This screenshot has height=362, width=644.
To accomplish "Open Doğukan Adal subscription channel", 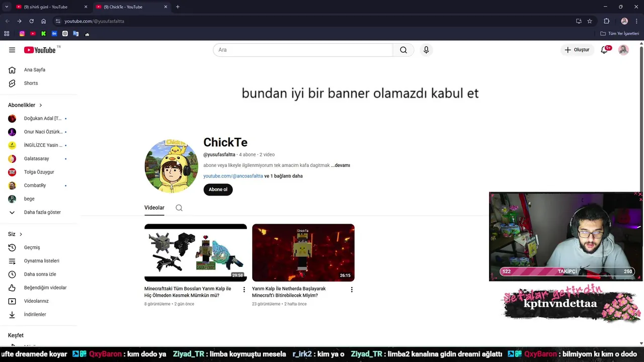I will click(38, 119).
